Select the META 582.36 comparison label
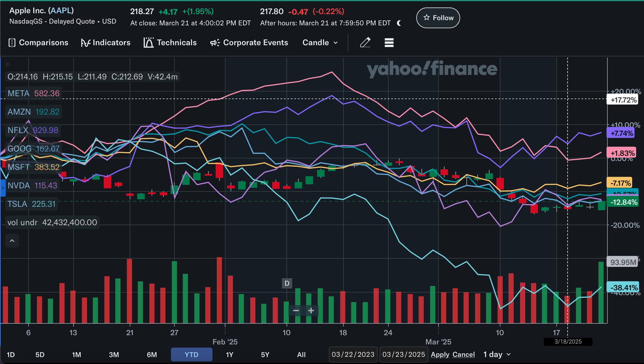The width and height of the screenshot is (644, 364). (34, 93)
